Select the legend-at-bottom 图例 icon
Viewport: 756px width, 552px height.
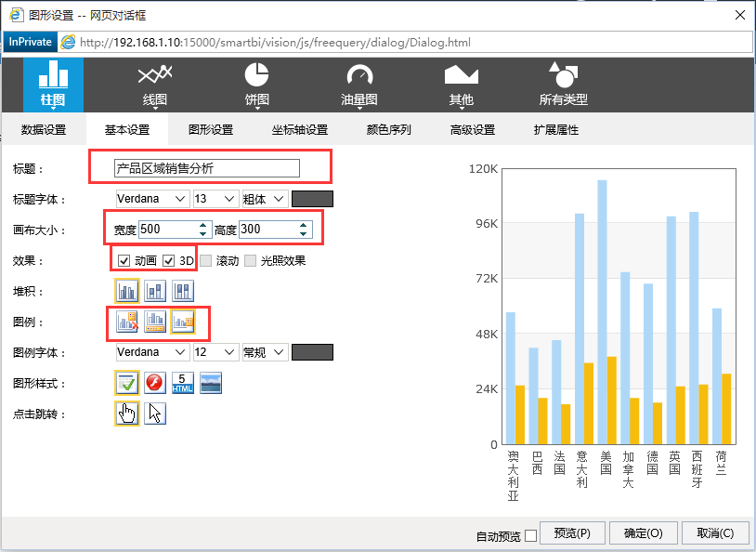pyautogui.click(x=155, y=322)
